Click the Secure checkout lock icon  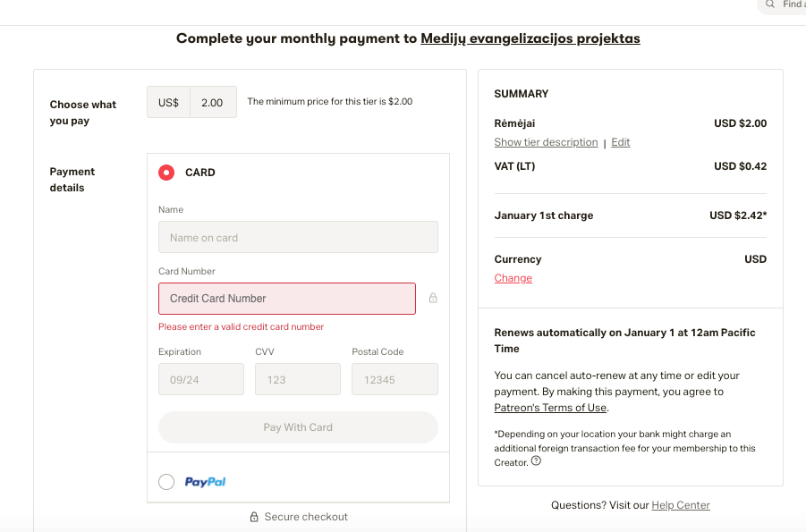click(x=255, y=517)
